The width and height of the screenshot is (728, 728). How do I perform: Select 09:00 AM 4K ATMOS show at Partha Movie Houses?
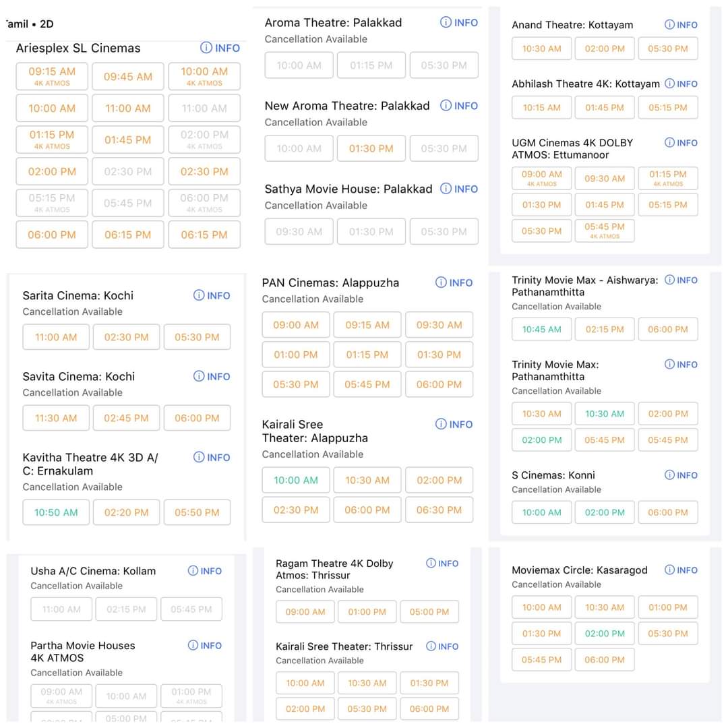point(61,696)
